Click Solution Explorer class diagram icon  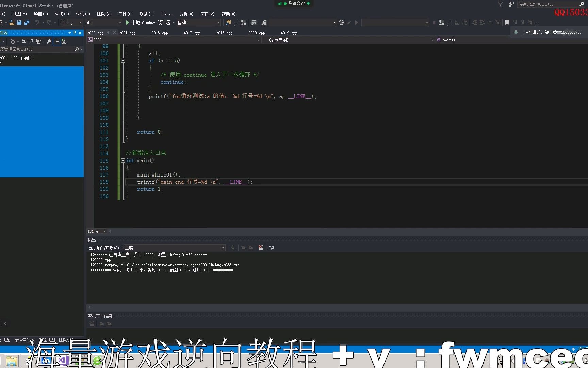pyautogui.click(x=64, y=41)
